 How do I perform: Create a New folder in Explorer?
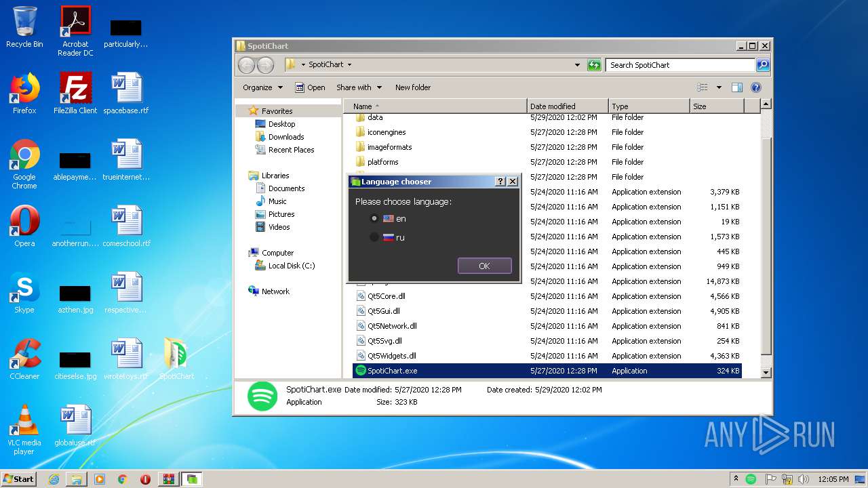pos(413,87)
